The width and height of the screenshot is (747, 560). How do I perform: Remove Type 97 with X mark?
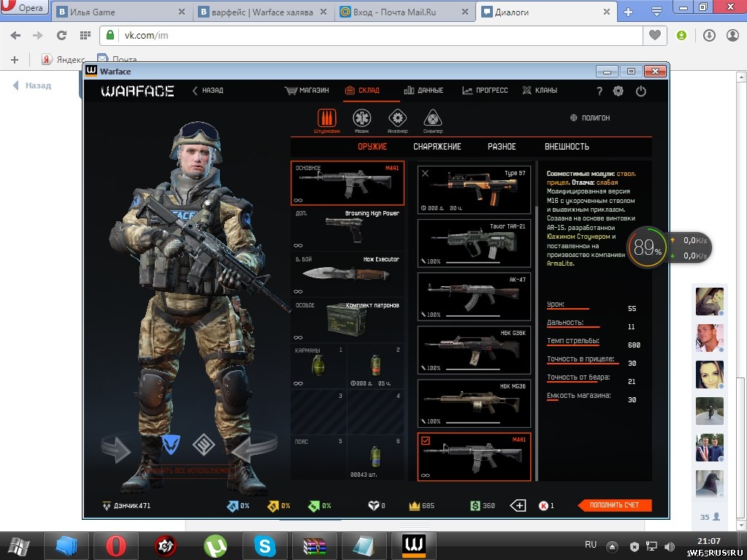pyautogui.click(x=425, y=173)
